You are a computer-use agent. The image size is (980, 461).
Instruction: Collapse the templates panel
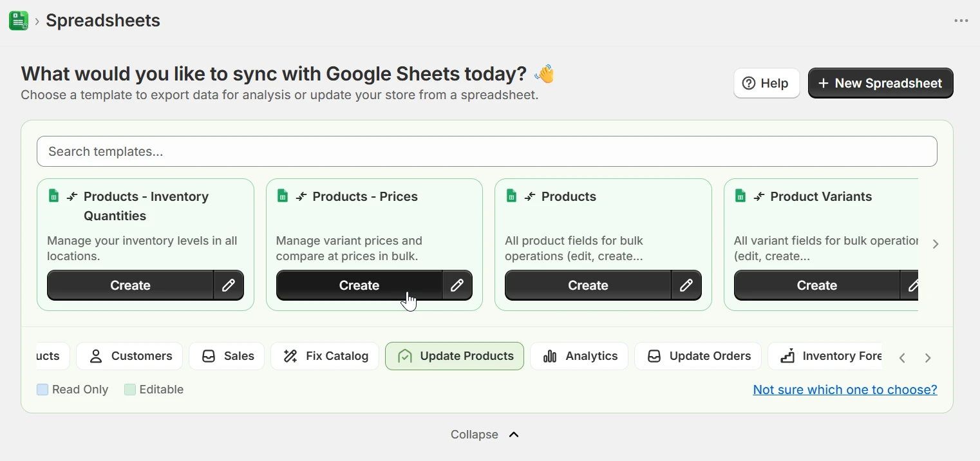pyautogui.click(x=485, y=435)
